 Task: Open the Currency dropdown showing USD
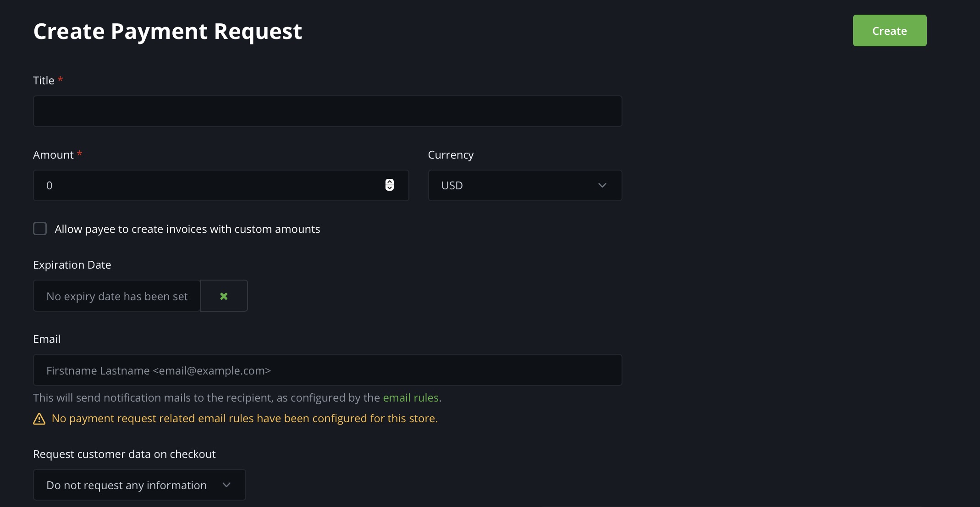524,185
